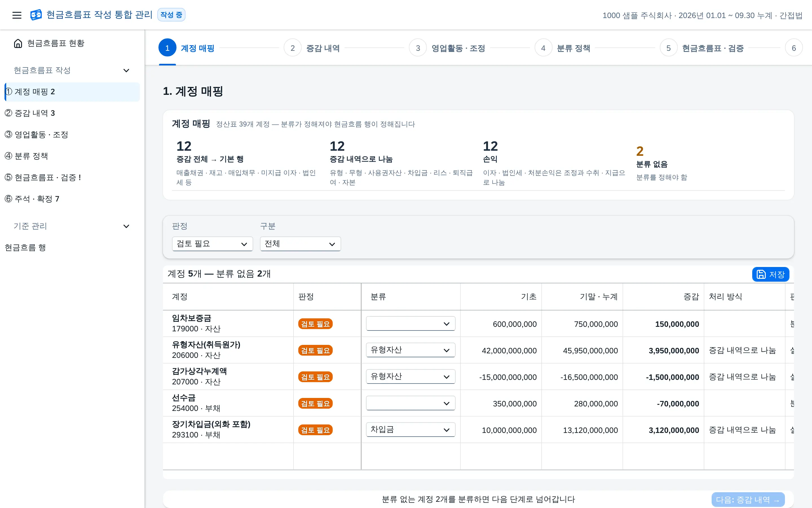Screen dimensions: 812x508
Task: Open the 분류 dropdown for 감가상각누계액 row
Action: [410, 377]
